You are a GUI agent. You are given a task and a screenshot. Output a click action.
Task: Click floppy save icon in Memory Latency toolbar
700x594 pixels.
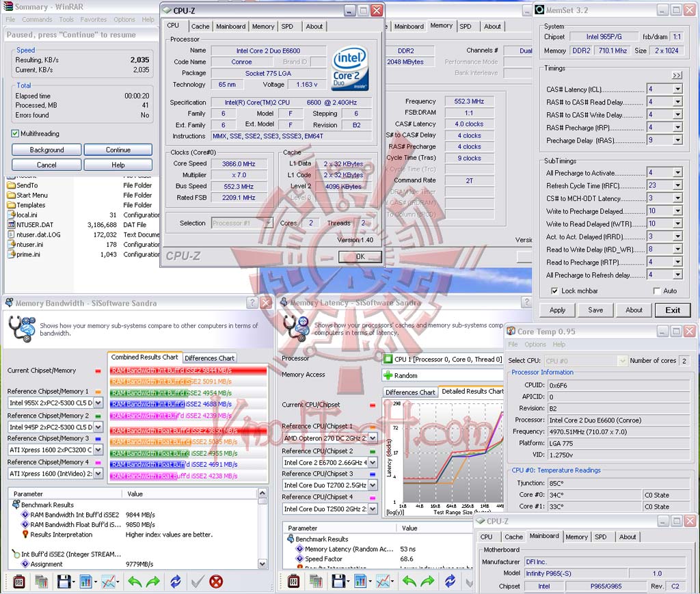(338, 582)
